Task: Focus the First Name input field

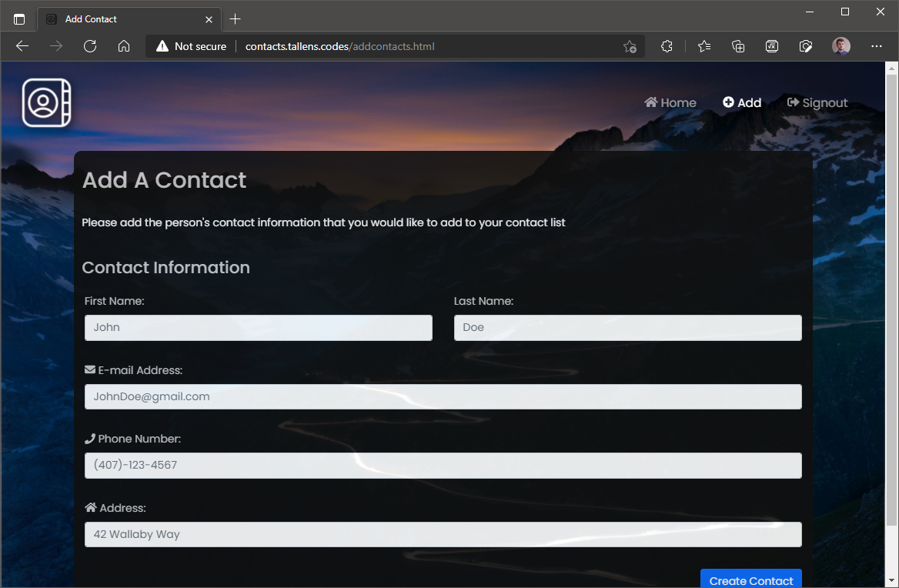Action: point(258,328)
